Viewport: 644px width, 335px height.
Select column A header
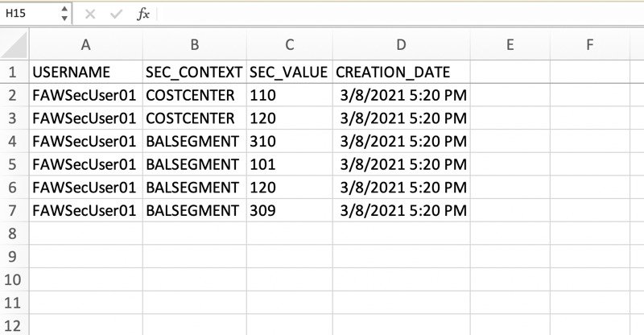pos(85,45)
